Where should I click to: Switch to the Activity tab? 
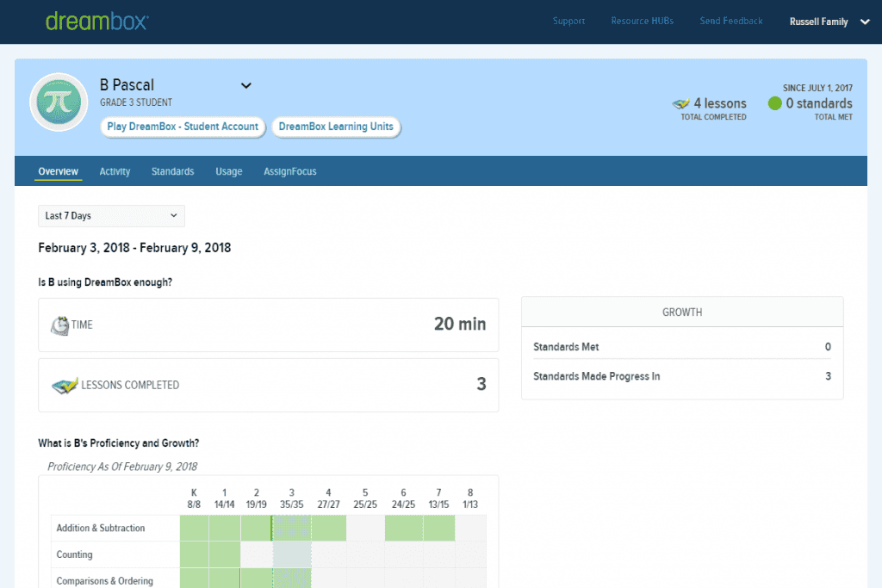point(115,171)
